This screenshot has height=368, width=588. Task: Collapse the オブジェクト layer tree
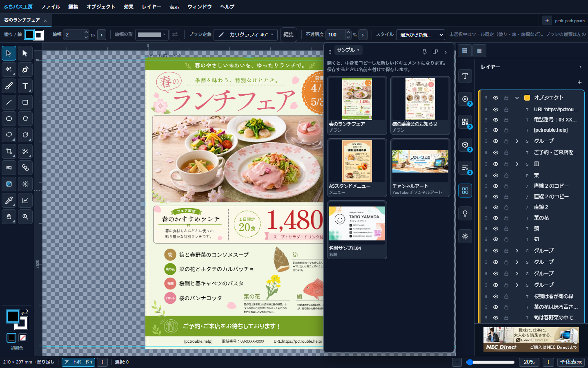pos(517,98)
